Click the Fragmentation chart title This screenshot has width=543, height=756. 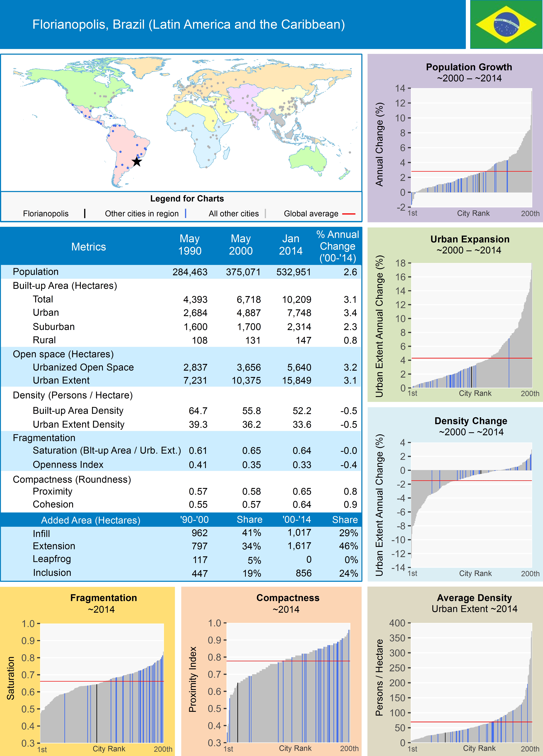coord(103,598)
